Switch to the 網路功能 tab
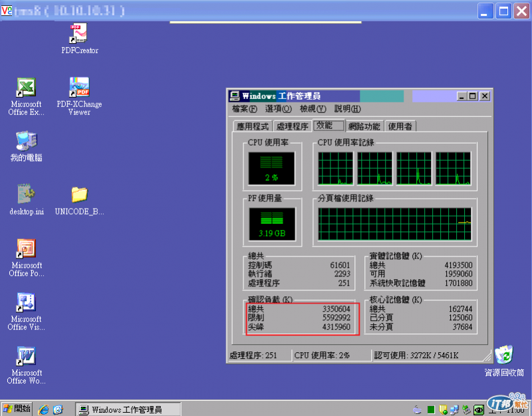The width and height of the screenshot is (532, 416). click(364, 126)
